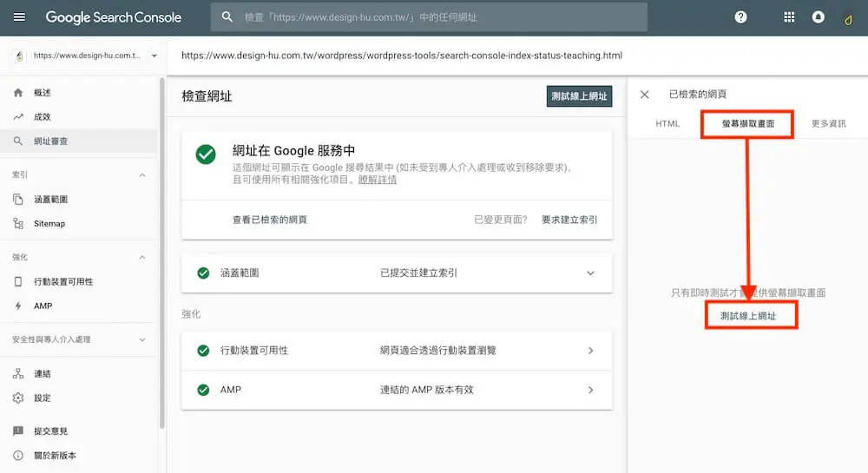Click 測試線上網址 in the side panel
The image size is (868, 473).
pos(748,316)
